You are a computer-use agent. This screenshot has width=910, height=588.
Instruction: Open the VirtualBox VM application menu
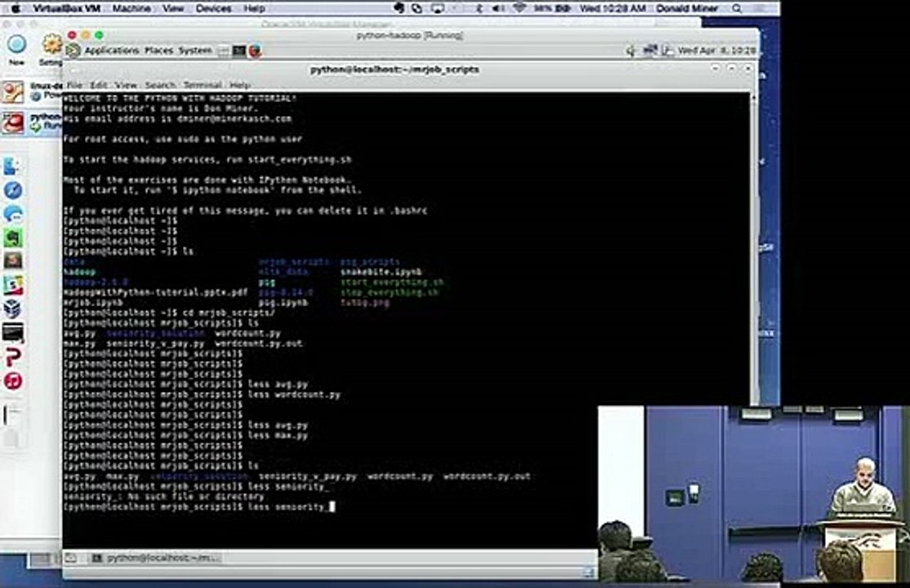[x=67, y=8]
